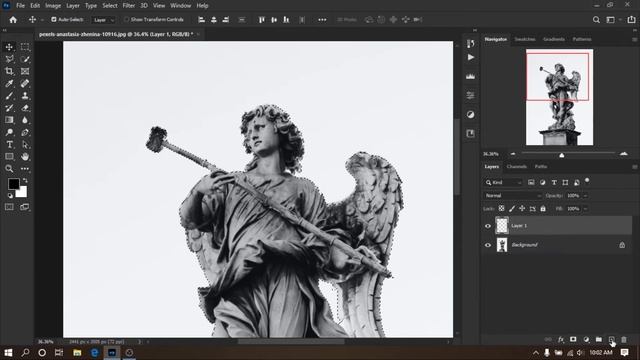Toggle lock all padlock
640x360 pixels.
point(543,209)
